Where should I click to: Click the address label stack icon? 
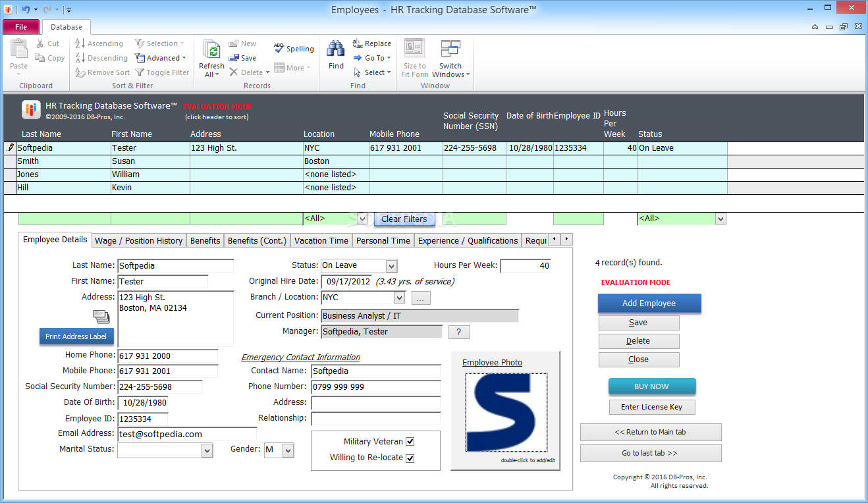(101, 317)
